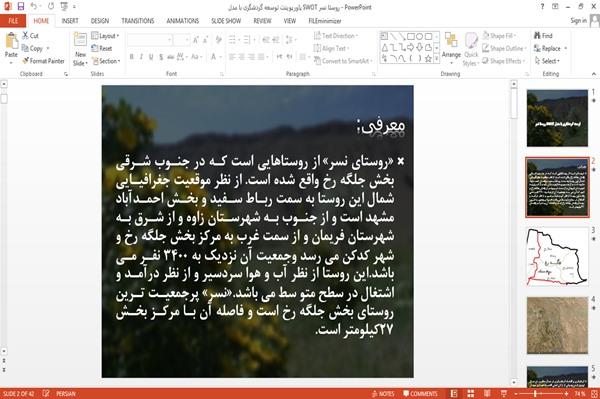Image resolution: width=600 pixels, height=399 pixels.
Task: Switch to Normal view in status bar
Action: point(454,394)
